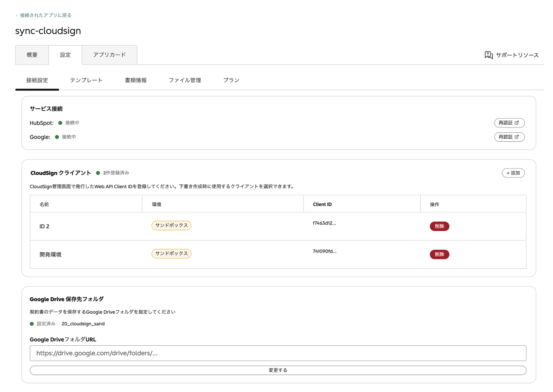Switch to the アプリカード tab
Image resolution: width=553 pixels, height=392 pixels.
point(110,55)
